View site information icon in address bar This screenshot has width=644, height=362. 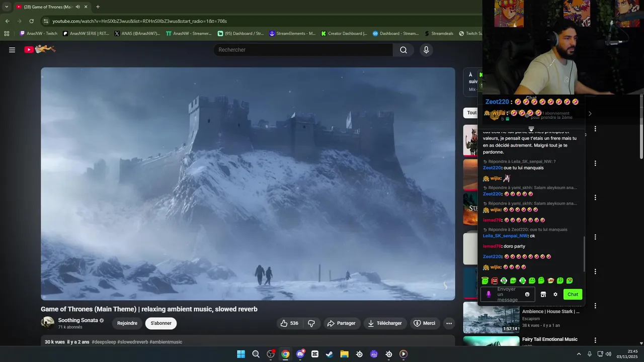pyautogui.click(x=46, y=21)
